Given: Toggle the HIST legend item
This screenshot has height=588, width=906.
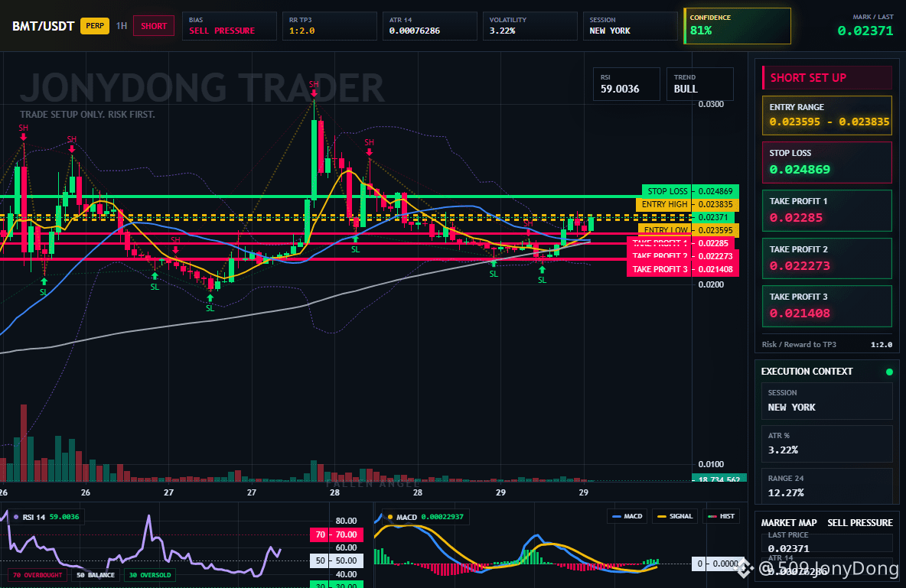Looking at the screenshot, I should click(721, 516).
